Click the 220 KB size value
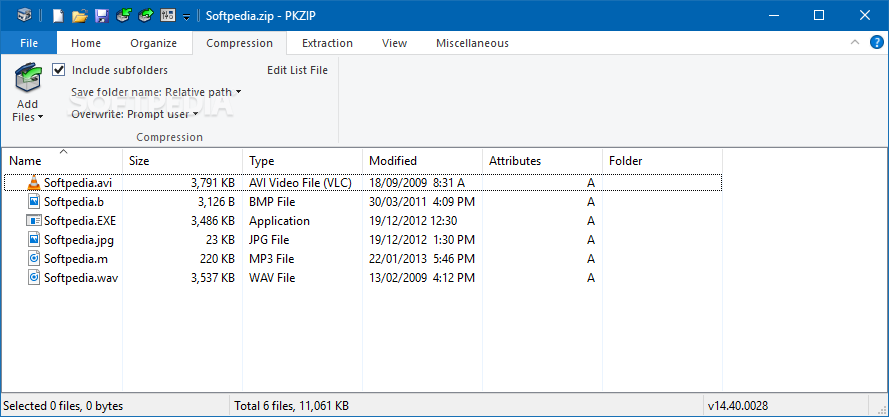The image size is (889, 417). click(217, 259)
